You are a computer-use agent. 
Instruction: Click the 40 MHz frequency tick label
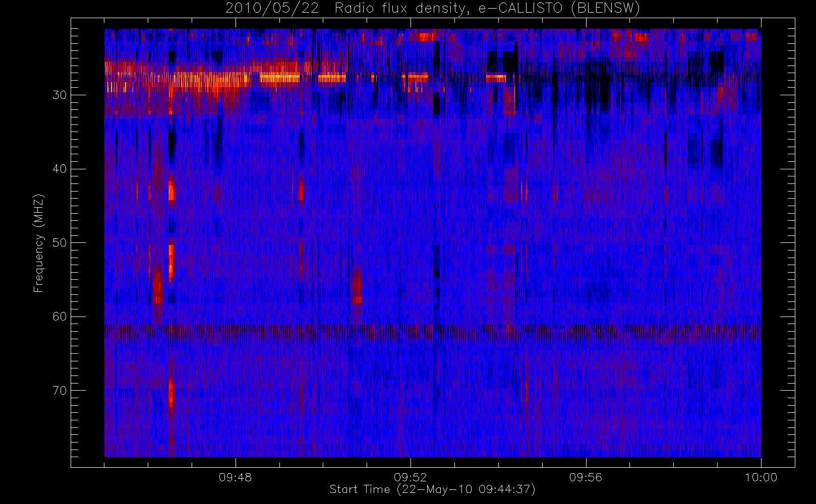60,169
